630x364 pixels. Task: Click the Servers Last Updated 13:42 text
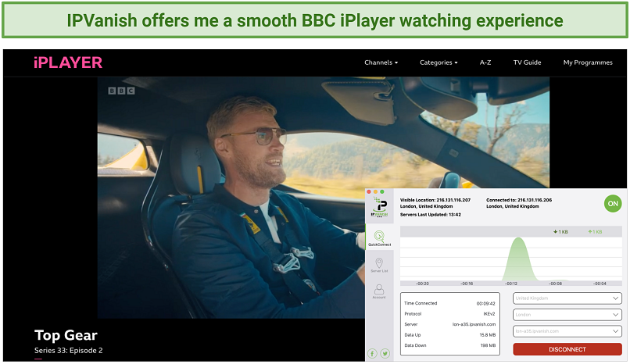click(431, 215)
